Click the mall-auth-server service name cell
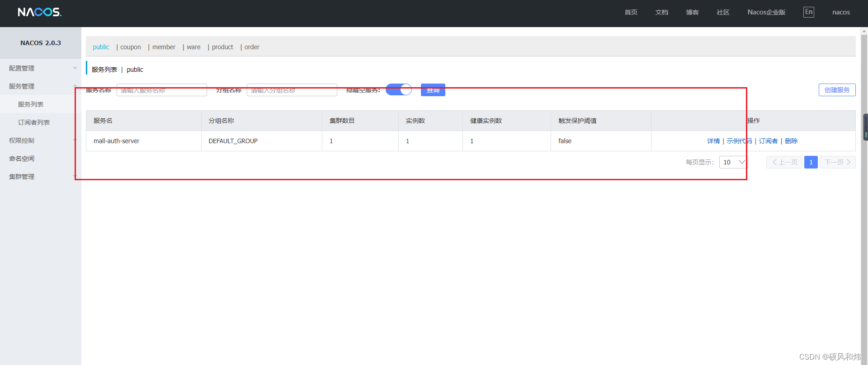The width and height of the screenshot is (868, 365). (x=144, y=141)
